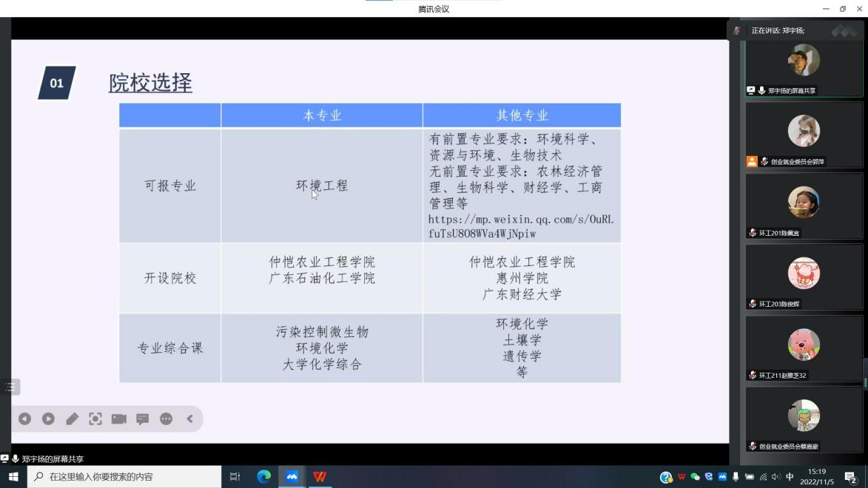The height and width of the screenshot is (488, 868).
Task: Expand the side list panel icon
Action: (10, 387)
